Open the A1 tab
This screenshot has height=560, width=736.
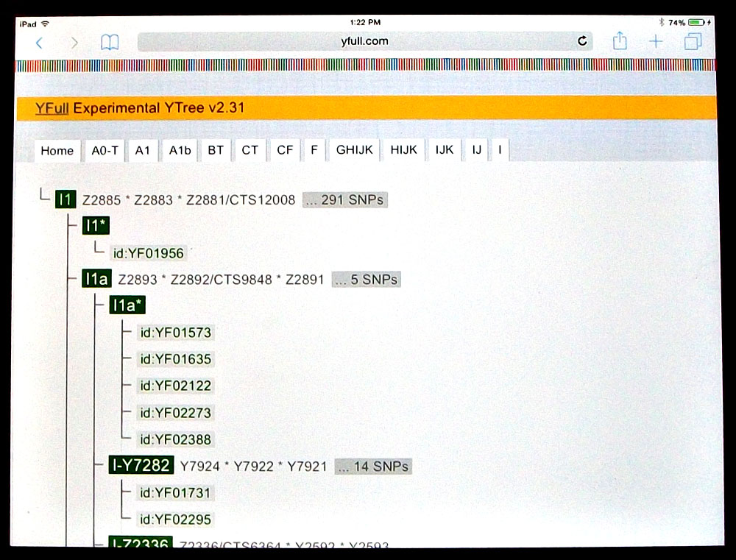click(143, 151)
